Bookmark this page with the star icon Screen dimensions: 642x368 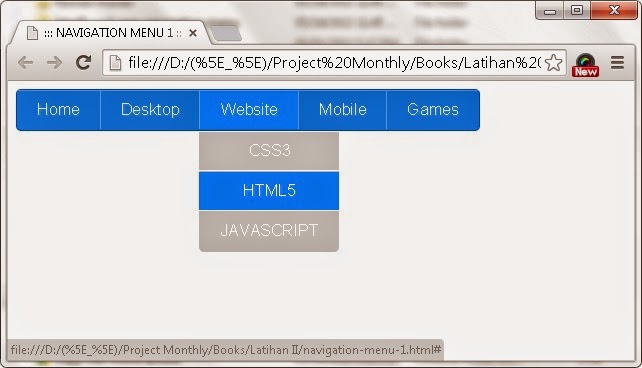click(x=553, y=63)
